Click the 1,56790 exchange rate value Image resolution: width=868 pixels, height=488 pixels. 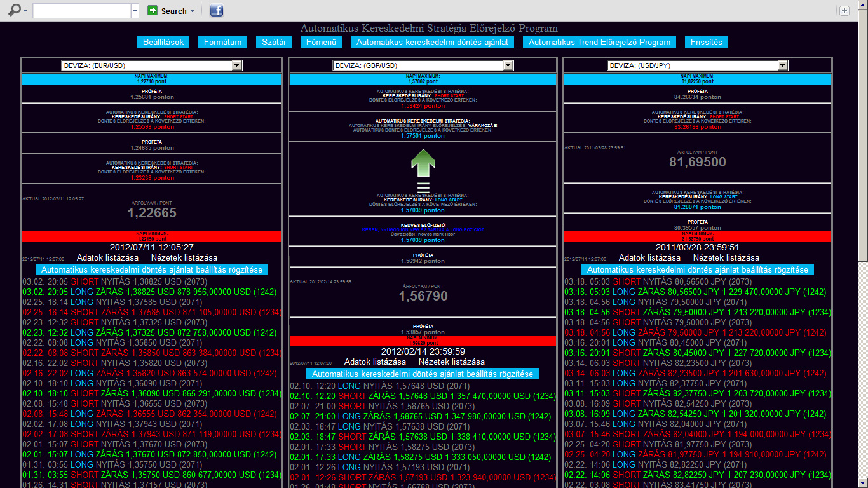tap(423, 296)
